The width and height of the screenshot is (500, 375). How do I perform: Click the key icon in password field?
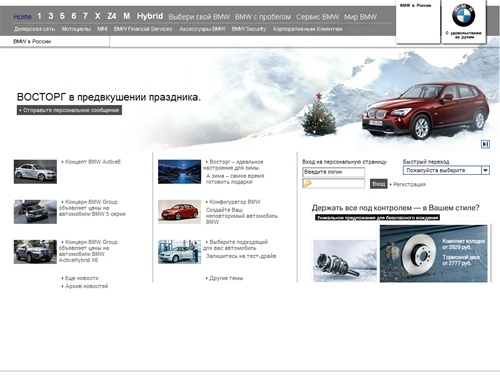307,183
